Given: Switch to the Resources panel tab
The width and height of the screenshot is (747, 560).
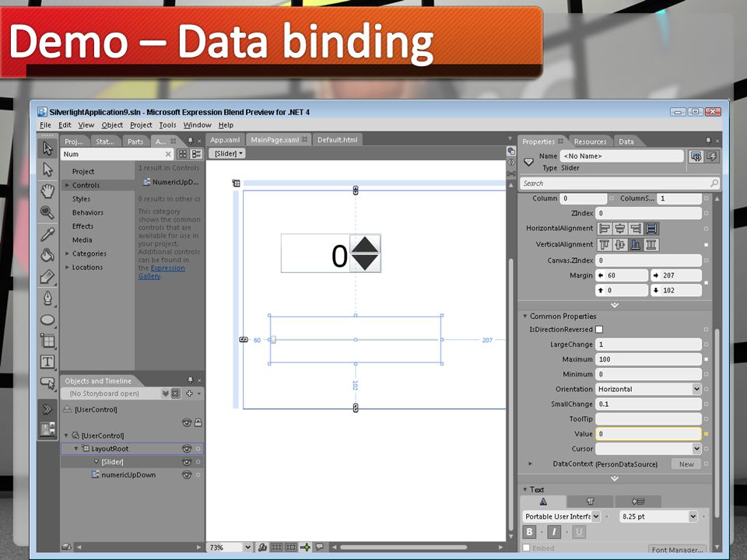Looking at the screenshot, I should tap(590, 142).
